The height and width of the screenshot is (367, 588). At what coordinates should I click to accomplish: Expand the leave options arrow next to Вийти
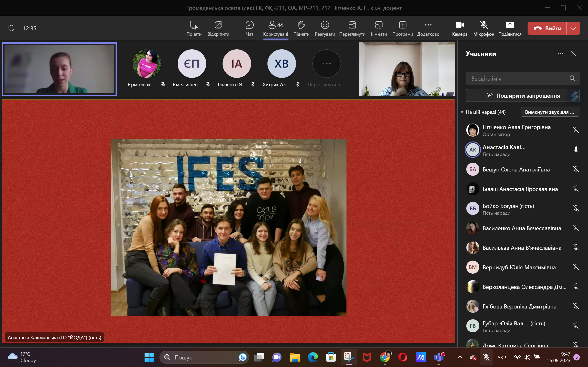point(573,28)
